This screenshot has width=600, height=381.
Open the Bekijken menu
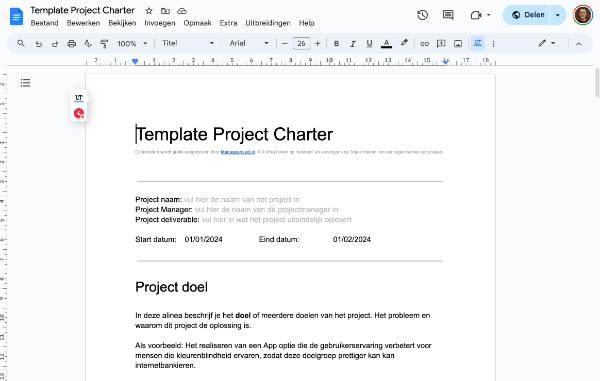(x=122, y=23)
